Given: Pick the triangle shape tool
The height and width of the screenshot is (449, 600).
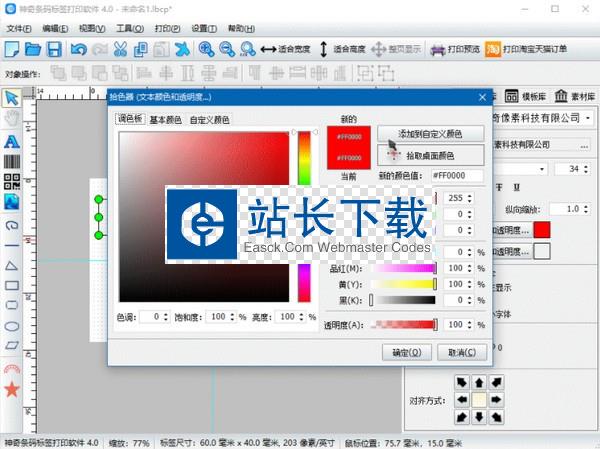Looking at the screenshot, I should 12,266.
